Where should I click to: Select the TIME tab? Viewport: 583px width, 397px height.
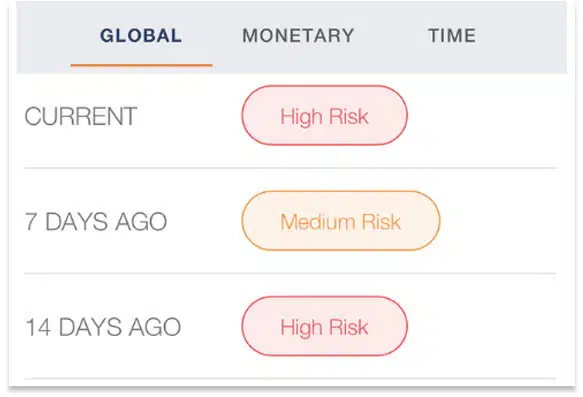(452, 36)
